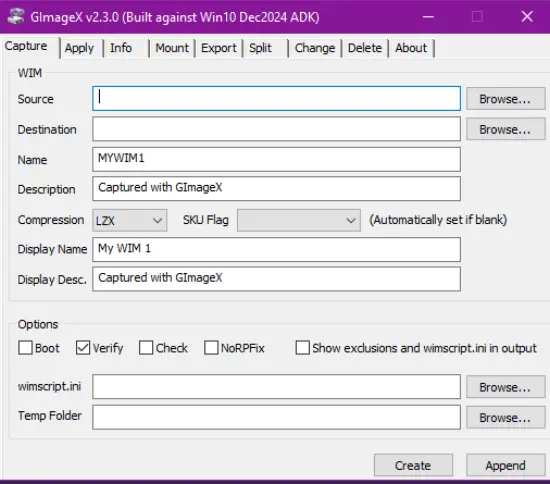The image size is (550, 484).
Task: Toggle Show exclusions and wimscript.ini in output
Action: 302,348
